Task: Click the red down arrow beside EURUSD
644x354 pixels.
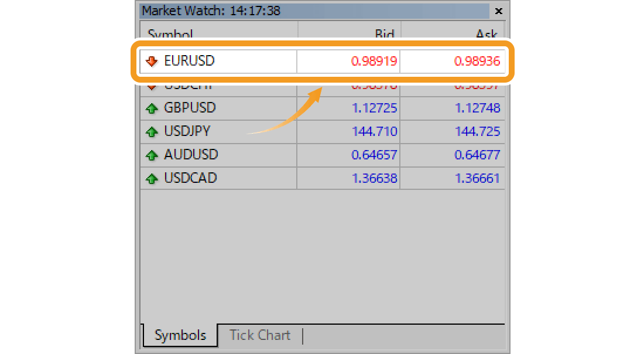Action: pyautogui.click(x=152, y=61)
